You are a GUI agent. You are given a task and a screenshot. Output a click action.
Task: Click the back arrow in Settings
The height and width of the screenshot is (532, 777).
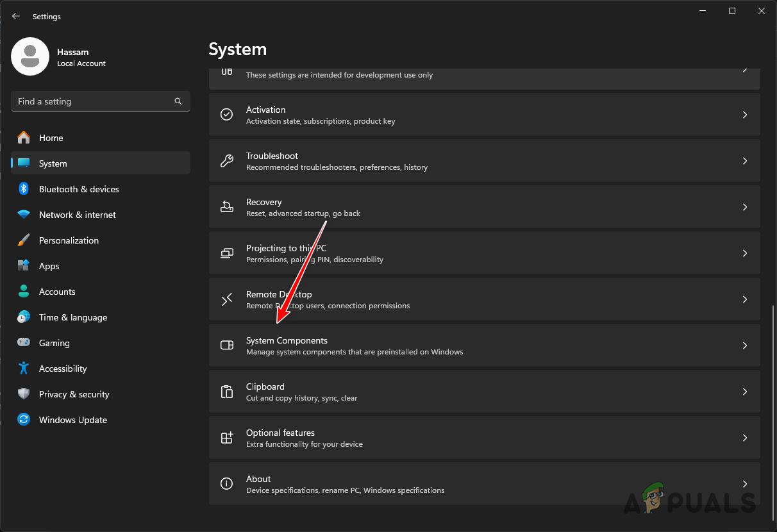[15, 16]
